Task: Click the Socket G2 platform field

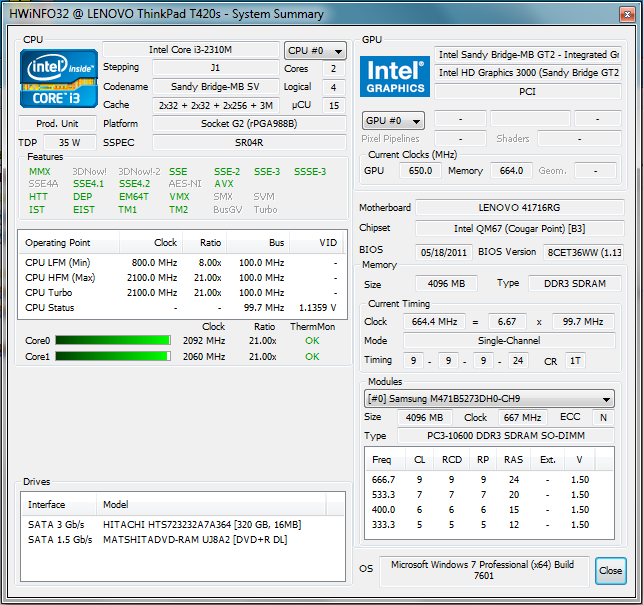Action: click(249, 123)
